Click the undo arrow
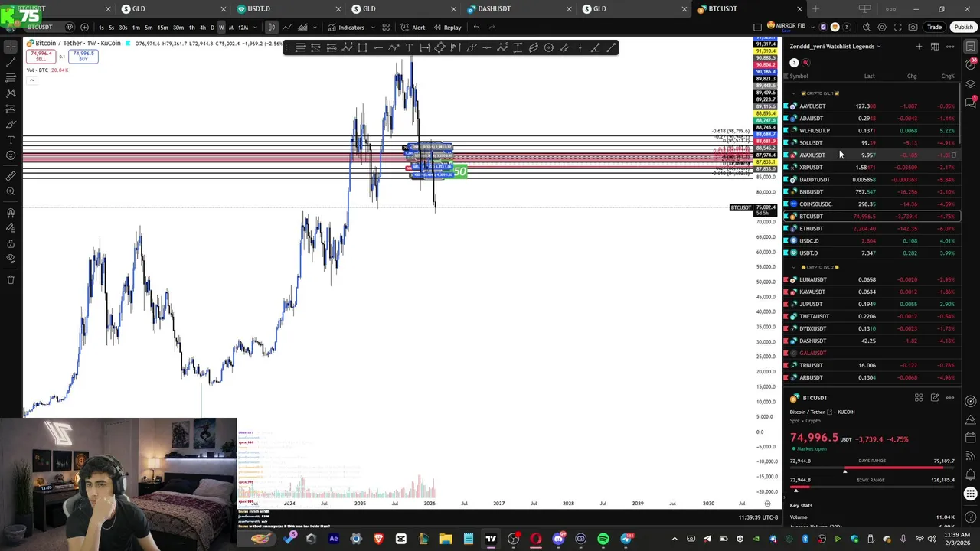The height and width of the screenshot is (551, 980). tap(476, 28)
